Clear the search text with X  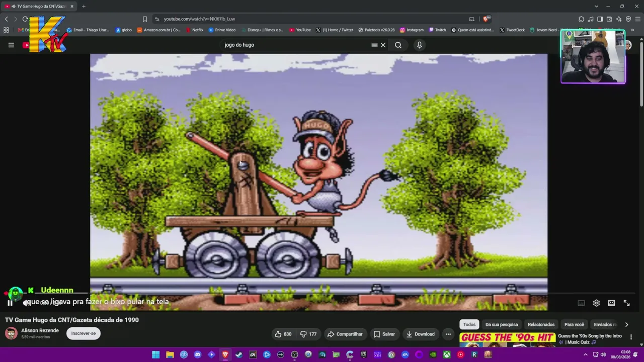pyautogui.click(x=383, y=45)
